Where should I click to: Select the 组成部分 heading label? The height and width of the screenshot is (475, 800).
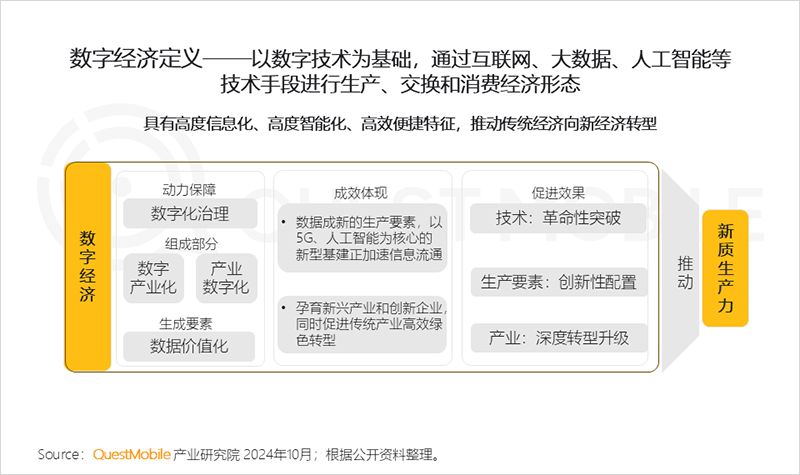click(x=190, y=243)
